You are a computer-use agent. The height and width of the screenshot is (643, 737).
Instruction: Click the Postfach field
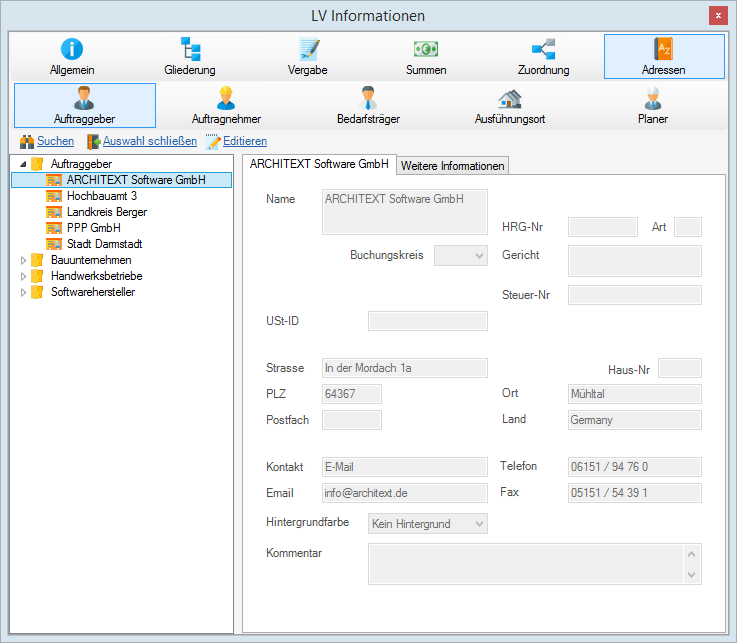point(352,420)
